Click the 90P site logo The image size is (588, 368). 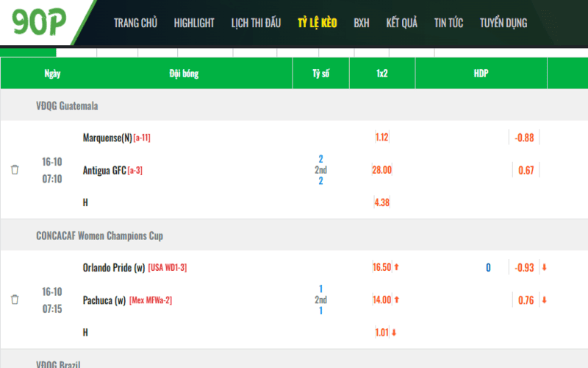[x=40, y=24]
